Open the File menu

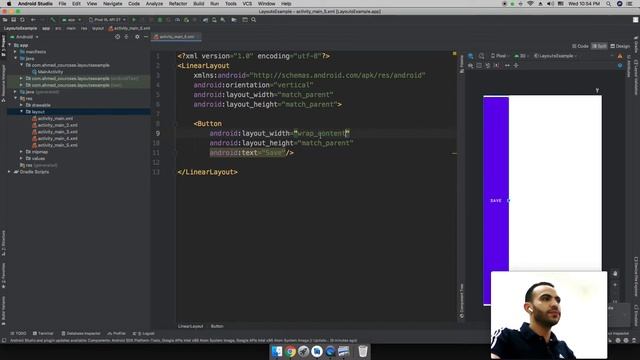point(62,4)
